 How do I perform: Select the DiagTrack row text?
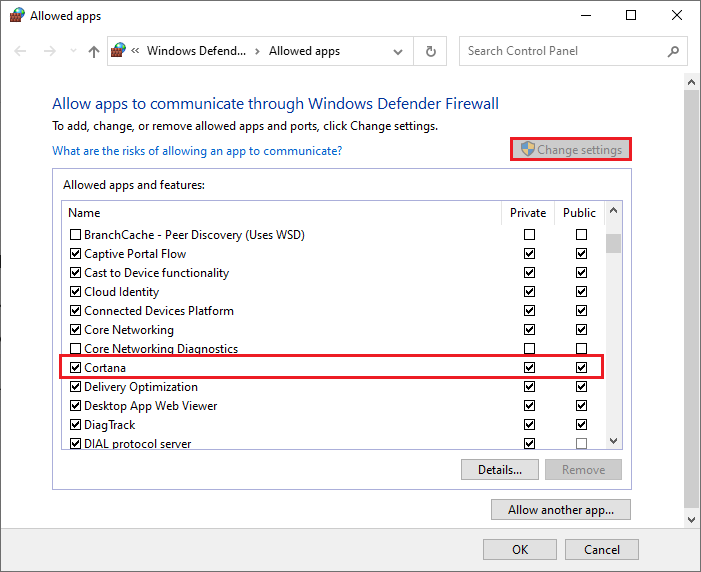[110, 425]
